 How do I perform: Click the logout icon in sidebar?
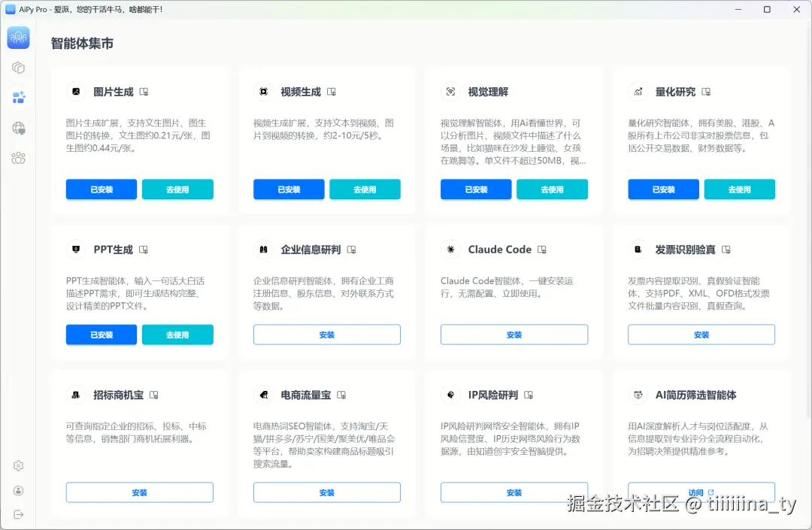[x=18, y=514]
